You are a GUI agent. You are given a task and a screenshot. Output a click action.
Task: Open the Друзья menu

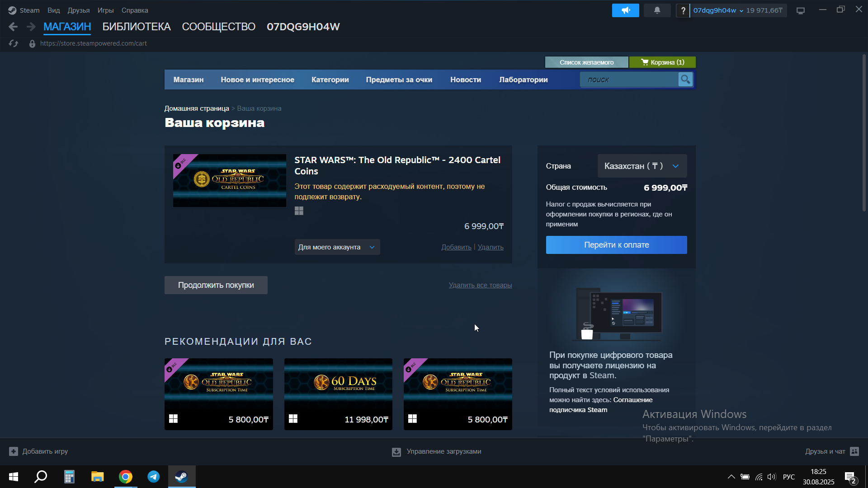point(79,10)
